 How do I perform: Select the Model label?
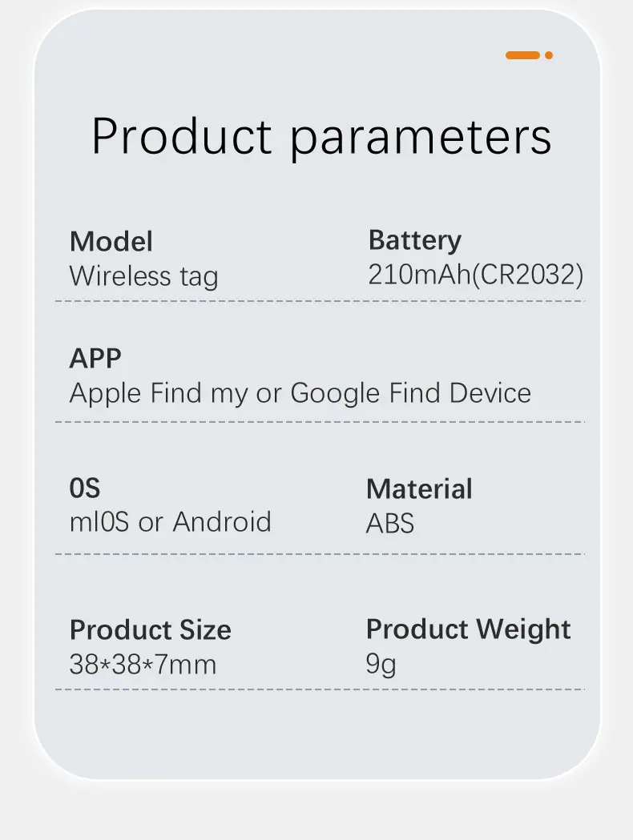coord(111,242)
